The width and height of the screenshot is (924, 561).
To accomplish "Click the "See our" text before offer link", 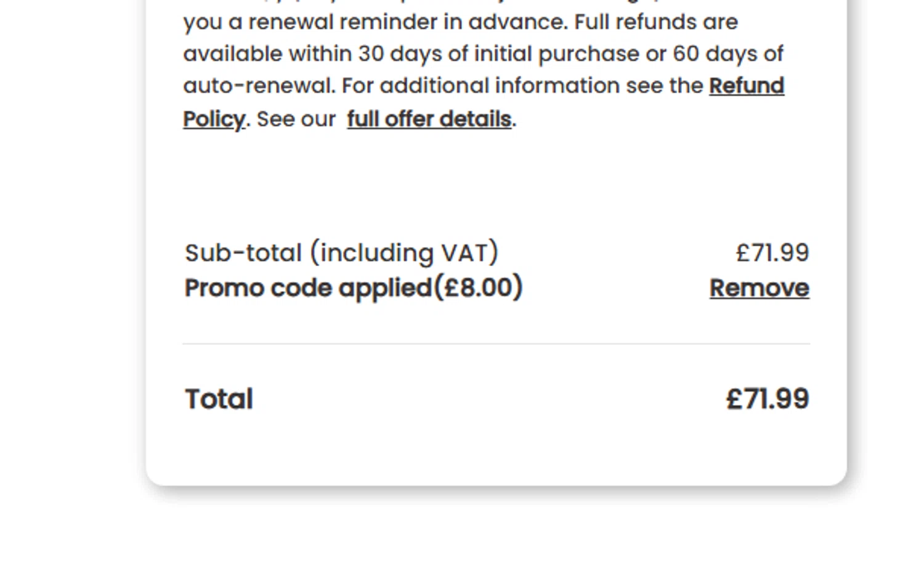I will [x=296, y=119].
